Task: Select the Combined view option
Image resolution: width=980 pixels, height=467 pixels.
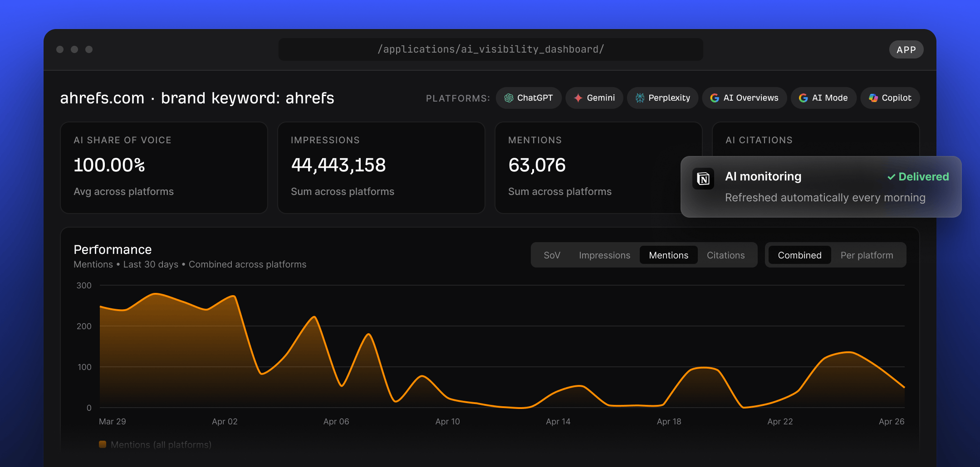Action: (x=800, y=255)
